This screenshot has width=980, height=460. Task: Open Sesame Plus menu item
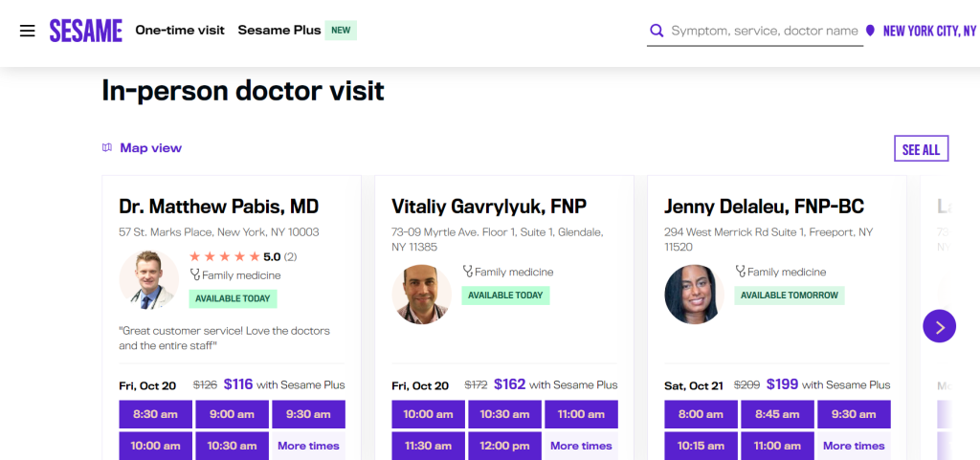pyautogui.click(x=279, y=31)
